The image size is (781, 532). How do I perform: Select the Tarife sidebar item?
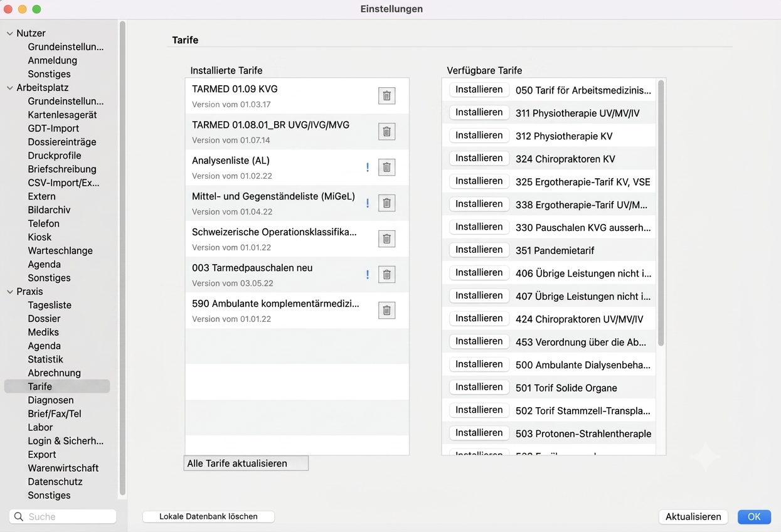click(x=57, y=386)
